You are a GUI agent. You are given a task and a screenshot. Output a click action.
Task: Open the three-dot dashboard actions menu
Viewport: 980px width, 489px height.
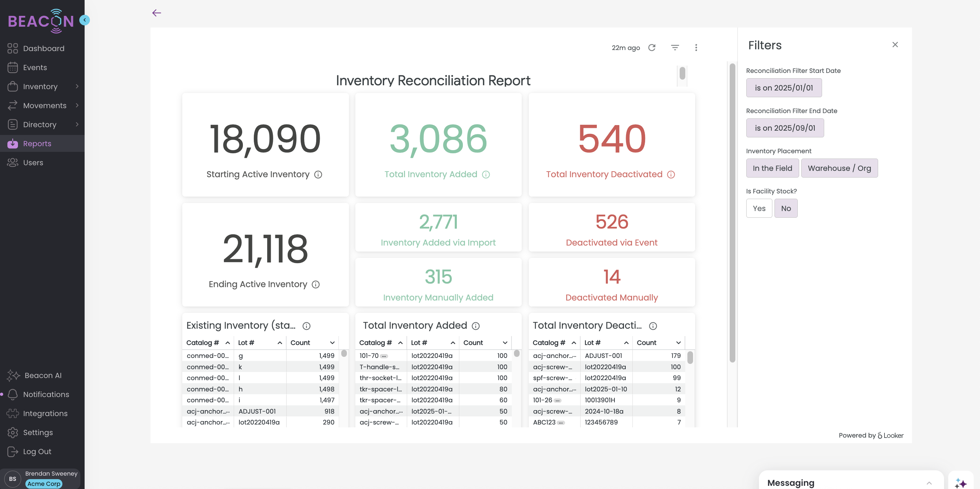696,48
